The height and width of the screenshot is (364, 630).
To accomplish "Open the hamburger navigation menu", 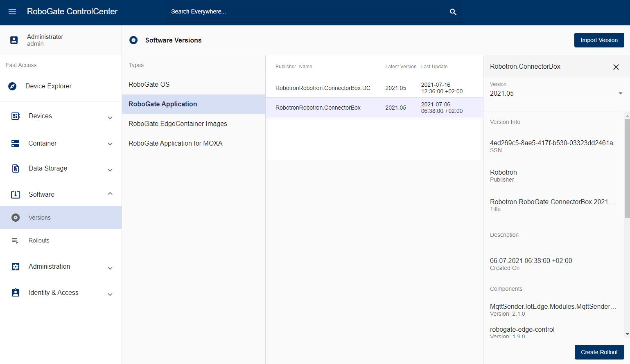I will tap(12, 12).
